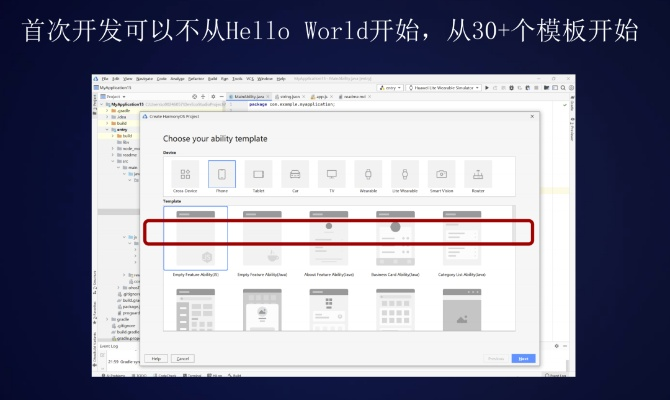Choose the Wearable device type

point(368,175)
